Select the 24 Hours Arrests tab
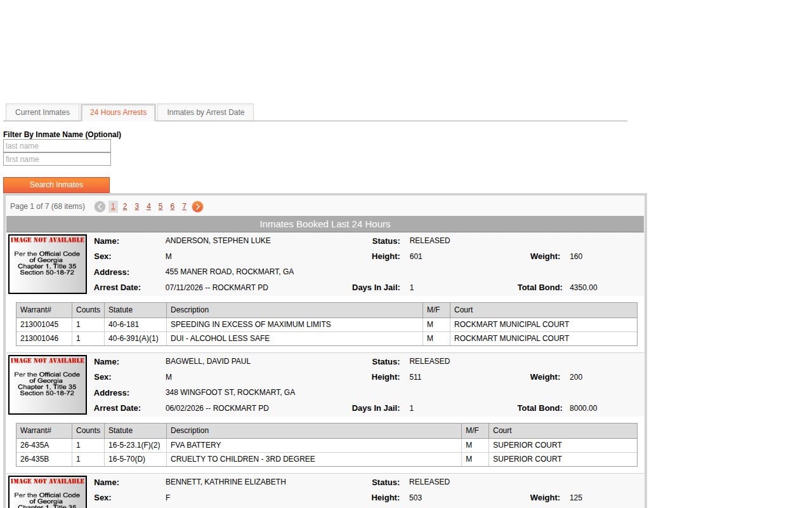 (x=118, y=112)
